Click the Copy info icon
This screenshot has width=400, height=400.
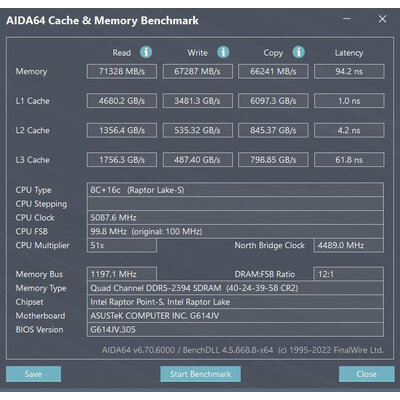pos(298,52)
